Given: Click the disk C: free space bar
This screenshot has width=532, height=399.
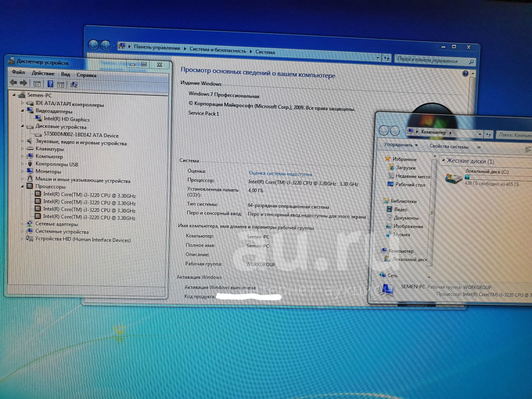Looking at the screenshot, I should click(498, 178).
